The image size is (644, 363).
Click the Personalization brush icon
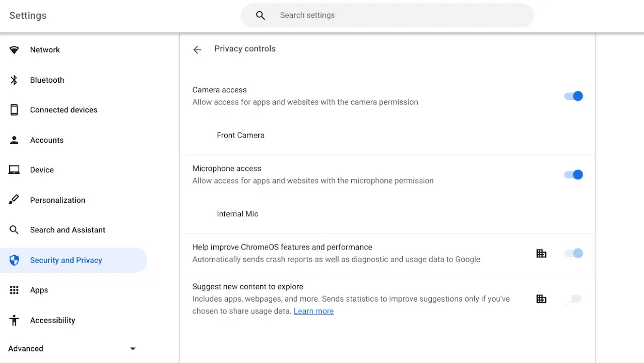pyautogui.click(x=14, y=200)
